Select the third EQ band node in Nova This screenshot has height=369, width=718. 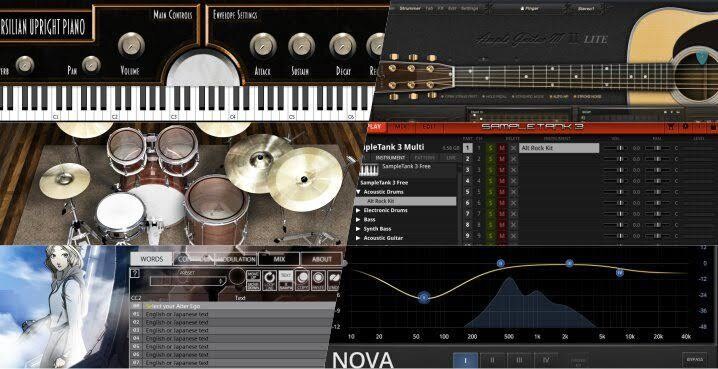coord(569,263)
